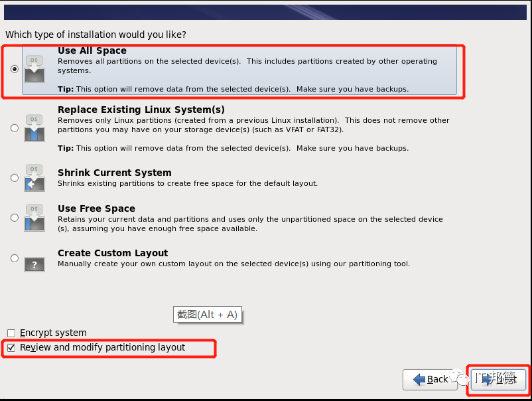
Task: Click 'Manually create your own custom layout' text
Action: coord(233,264)
